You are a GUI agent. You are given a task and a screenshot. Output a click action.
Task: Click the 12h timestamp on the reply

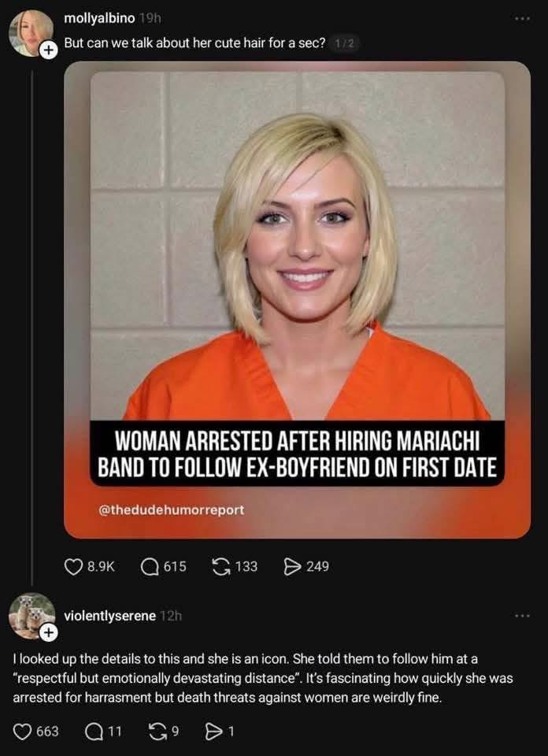[171, 616]
